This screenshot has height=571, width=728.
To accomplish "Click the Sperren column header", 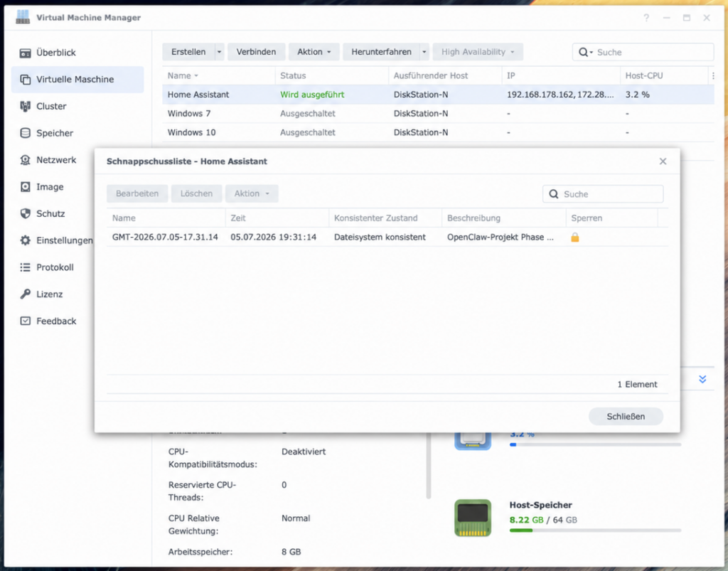I will [612, 218].
